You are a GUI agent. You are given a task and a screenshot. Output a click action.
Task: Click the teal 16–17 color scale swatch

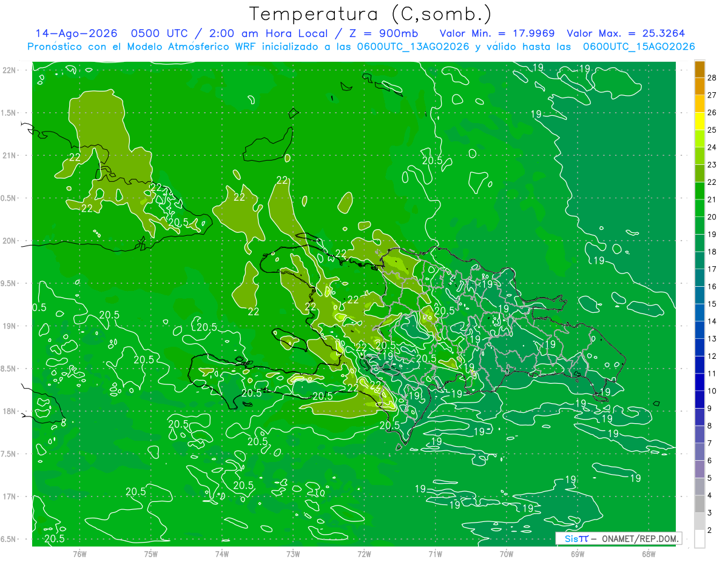click(699, 277)
